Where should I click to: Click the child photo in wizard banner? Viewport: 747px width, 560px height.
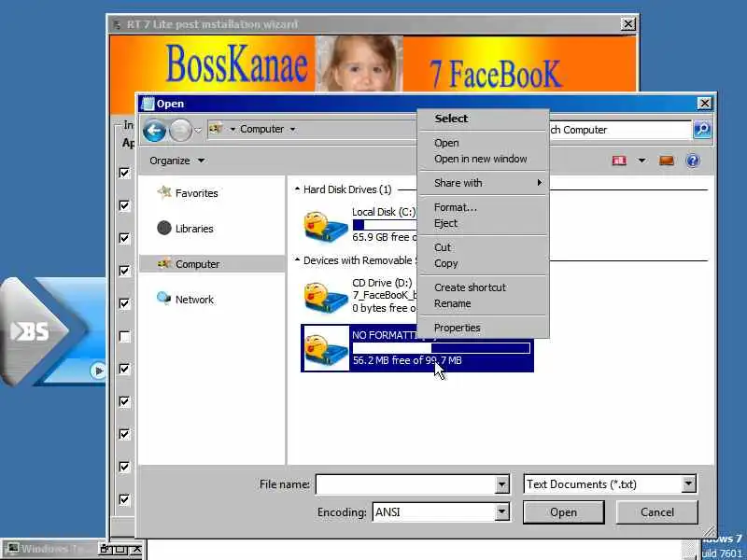coord(359,63)
